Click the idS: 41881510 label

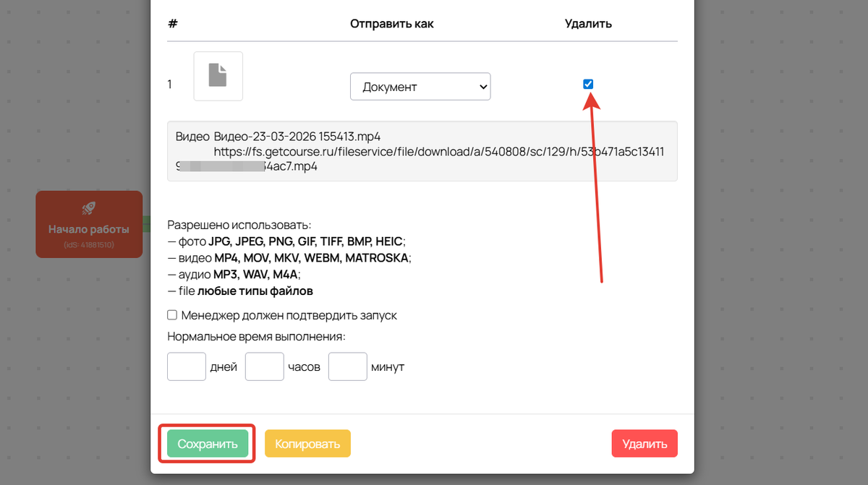(x=89, y=245)
